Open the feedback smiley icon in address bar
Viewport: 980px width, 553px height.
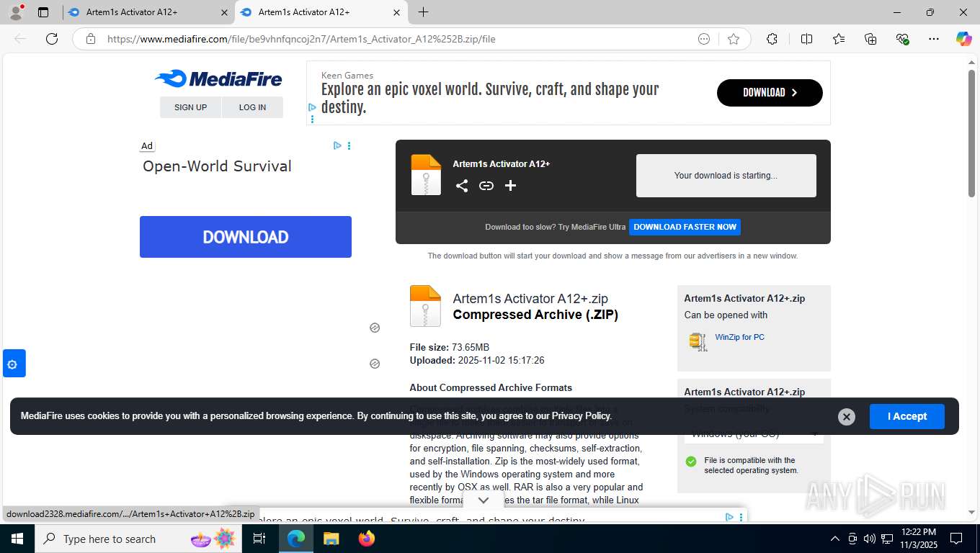point(704,39)
